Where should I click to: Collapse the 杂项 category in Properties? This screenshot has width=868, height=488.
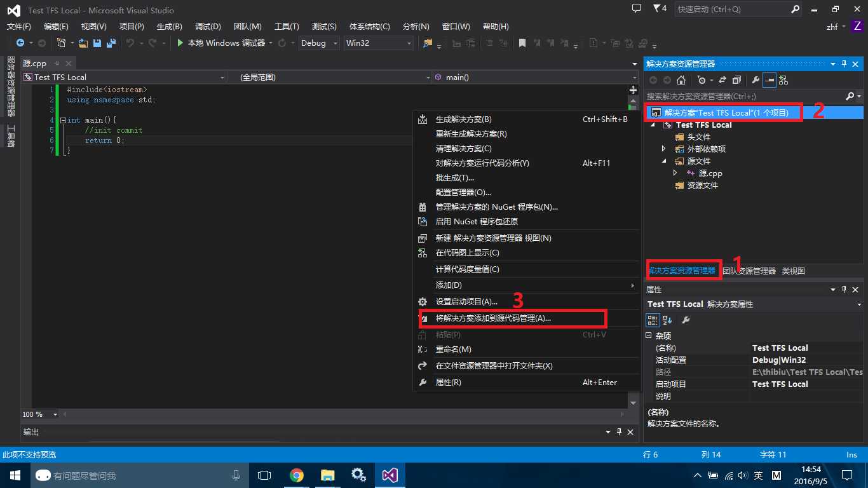649,335
